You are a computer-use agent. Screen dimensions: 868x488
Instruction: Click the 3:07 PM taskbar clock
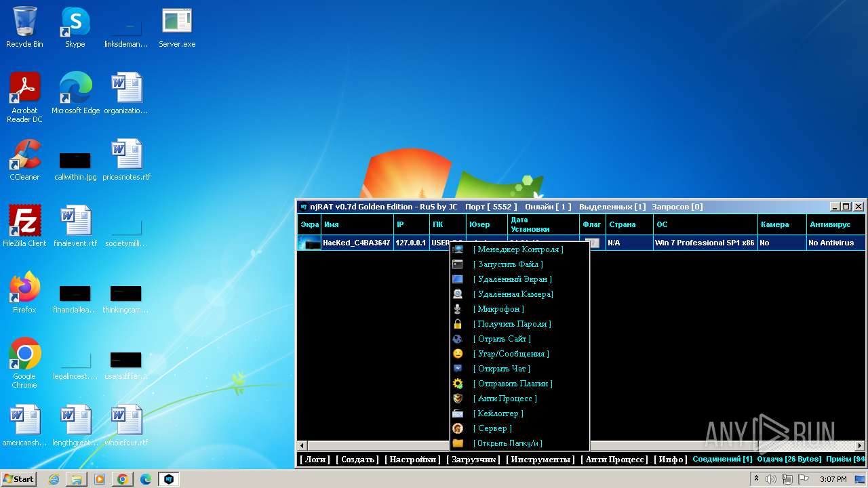coord(833,479)
